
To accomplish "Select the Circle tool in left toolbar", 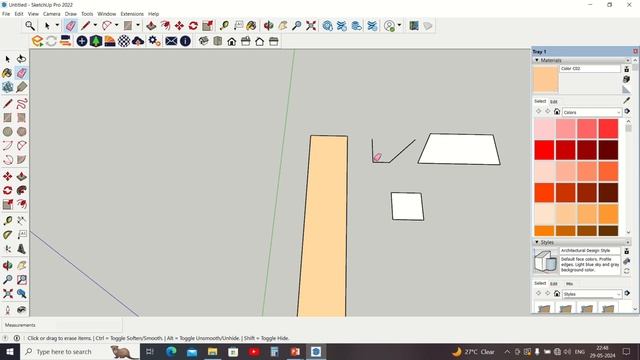I will [7, 131].
